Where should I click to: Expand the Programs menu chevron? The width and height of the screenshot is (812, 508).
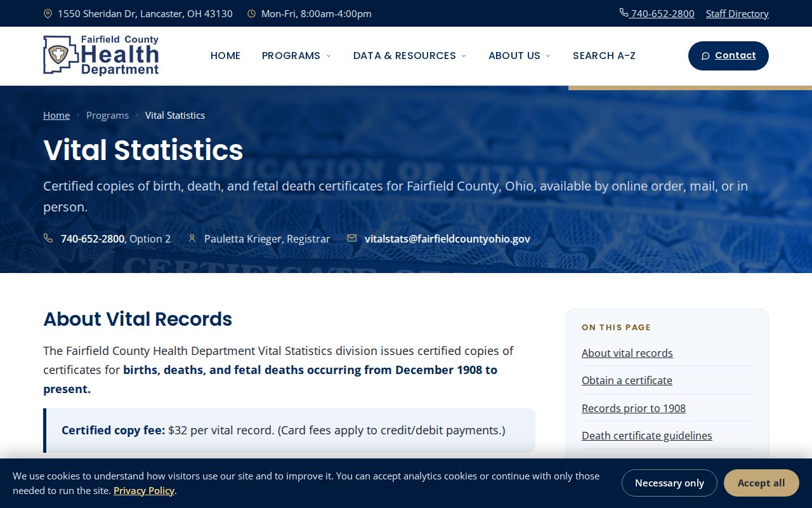click(329, 56)
